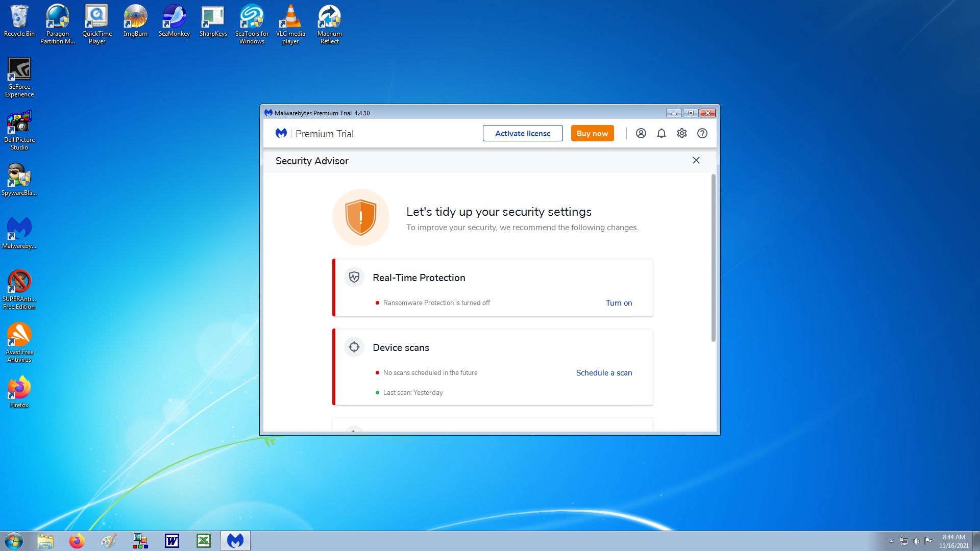Open the Malwarebytes help question mark
Viewport: 980px width, 551px height.
[702, 133]
